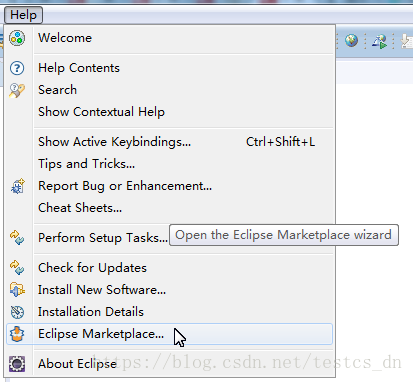Viewport: 413px width, 382px height.
Task: Click the Report Bug icon
Action: (x=18, y=186)
